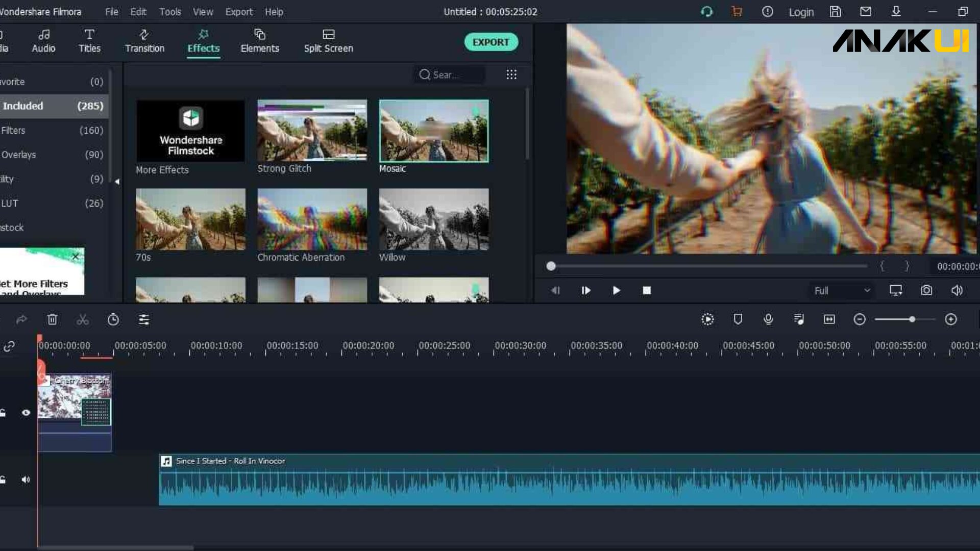Click the Effects tab in toolbar
This screenshot has height=551, width=980.
[x=203, y=40]
